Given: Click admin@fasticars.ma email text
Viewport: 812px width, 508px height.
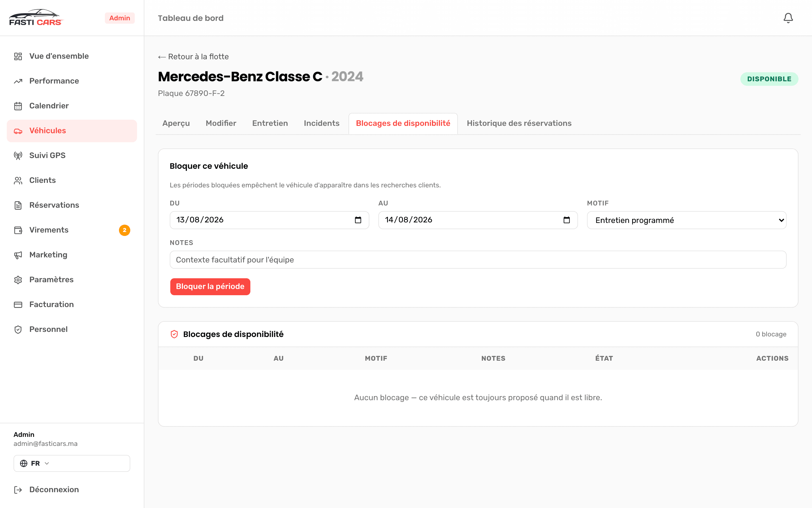Looking at the screenshot, I should [x=46, y=443].
